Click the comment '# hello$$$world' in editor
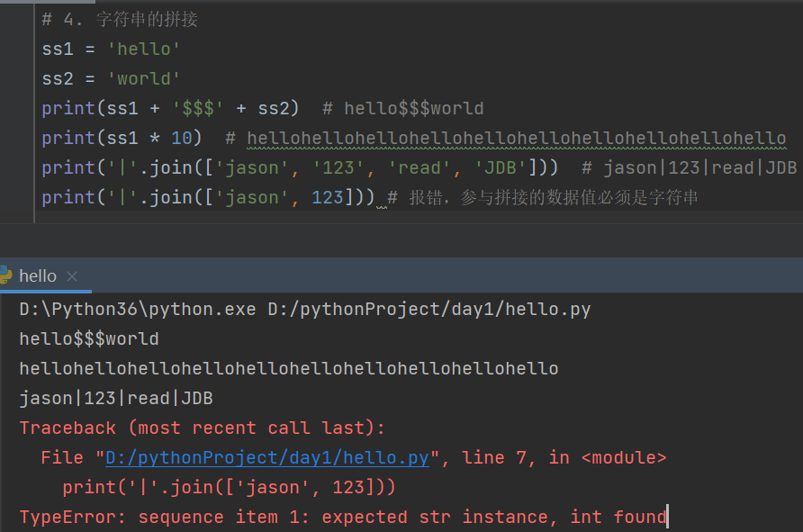 pyautogui.click(x=403, y=109)
